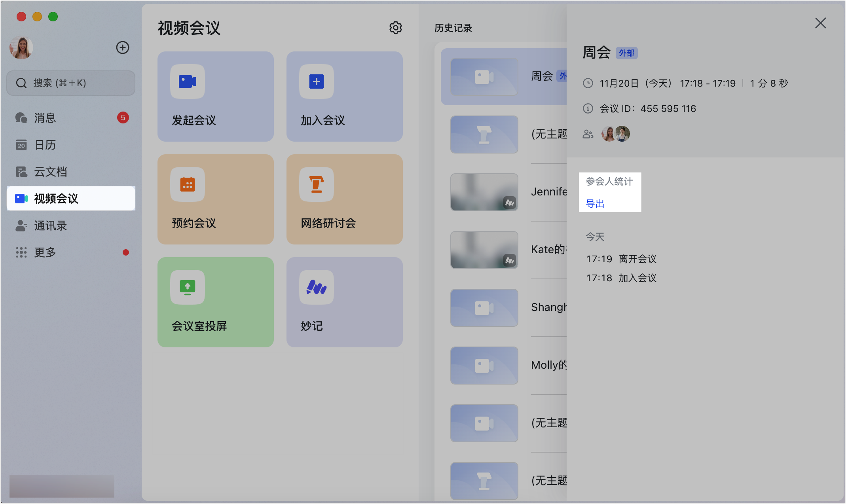
Task: Click the 外部 tag next to 周会 title
Action: coord(627,53)
